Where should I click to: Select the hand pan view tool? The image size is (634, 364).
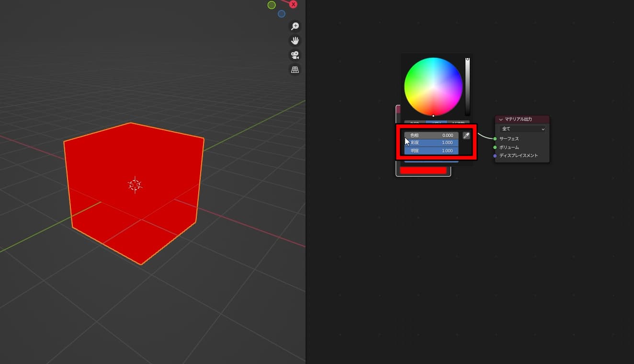[295, 40]
